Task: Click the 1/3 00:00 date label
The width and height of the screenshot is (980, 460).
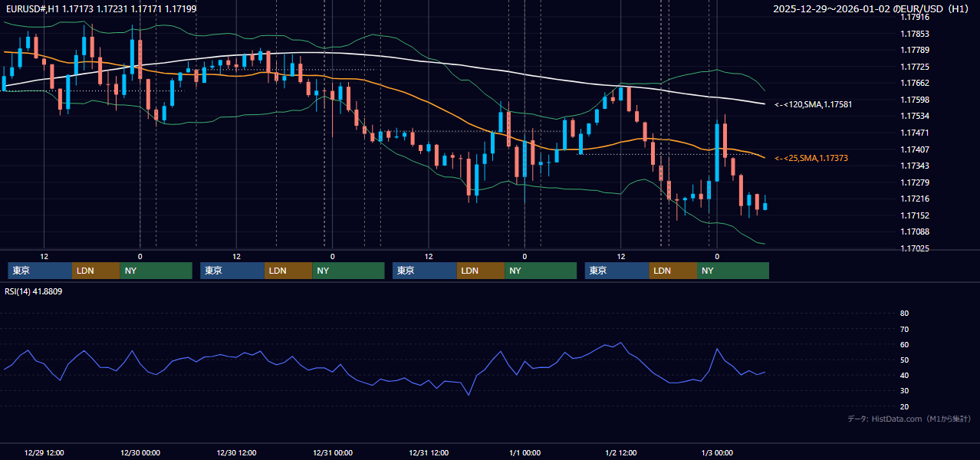Action: (x=717, y=452)
